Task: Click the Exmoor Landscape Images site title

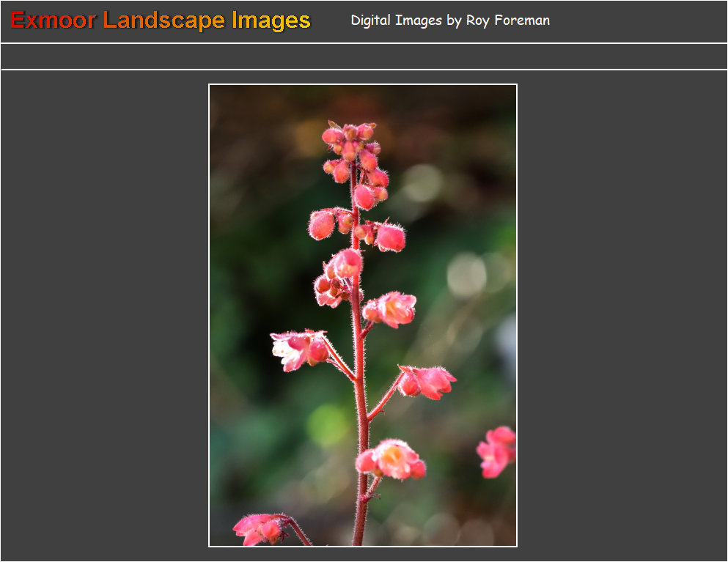Action: click(x=158, y=21)
